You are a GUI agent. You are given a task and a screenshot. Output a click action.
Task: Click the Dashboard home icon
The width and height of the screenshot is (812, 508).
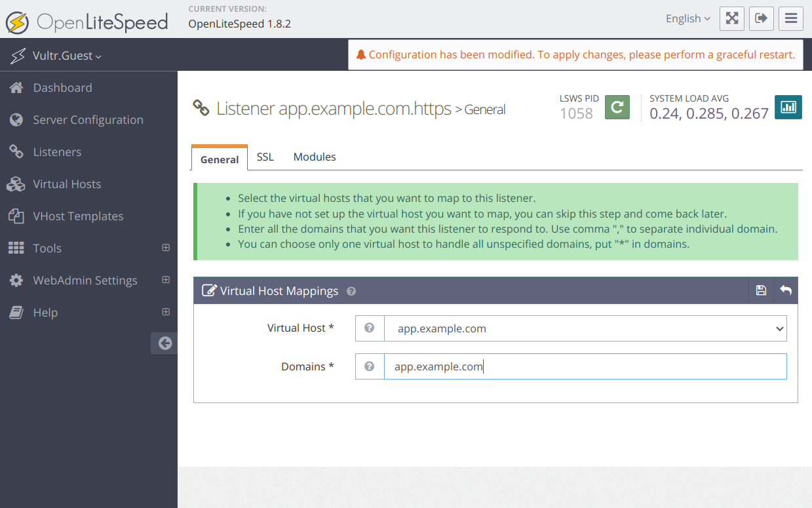click(x=16, y=88)
